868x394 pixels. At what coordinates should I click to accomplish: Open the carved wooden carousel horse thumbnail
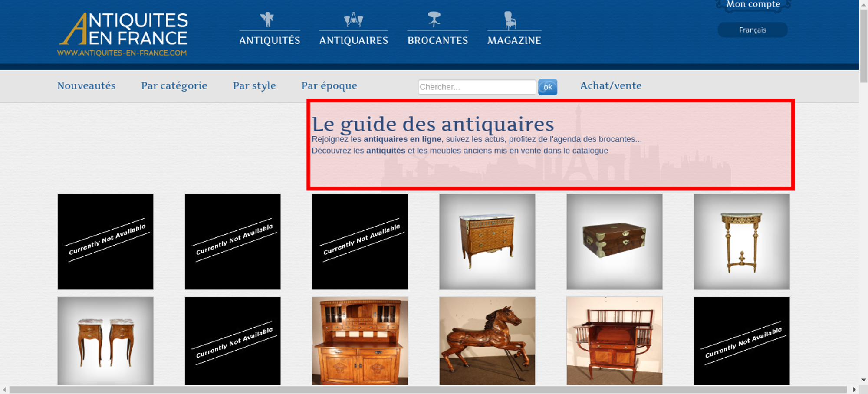487,341
